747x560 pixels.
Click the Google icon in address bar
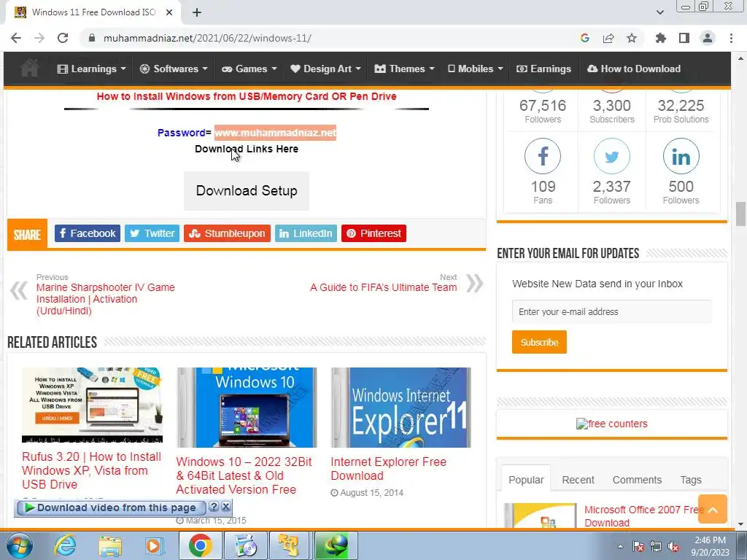(x=585, y=38)
